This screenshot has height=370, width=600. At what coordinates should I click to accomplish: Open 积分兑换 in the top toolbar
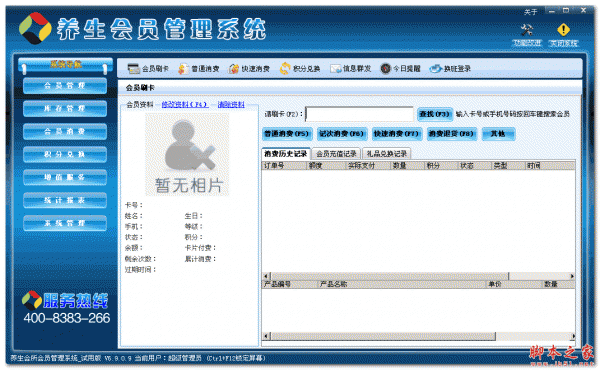coord(300,68)
